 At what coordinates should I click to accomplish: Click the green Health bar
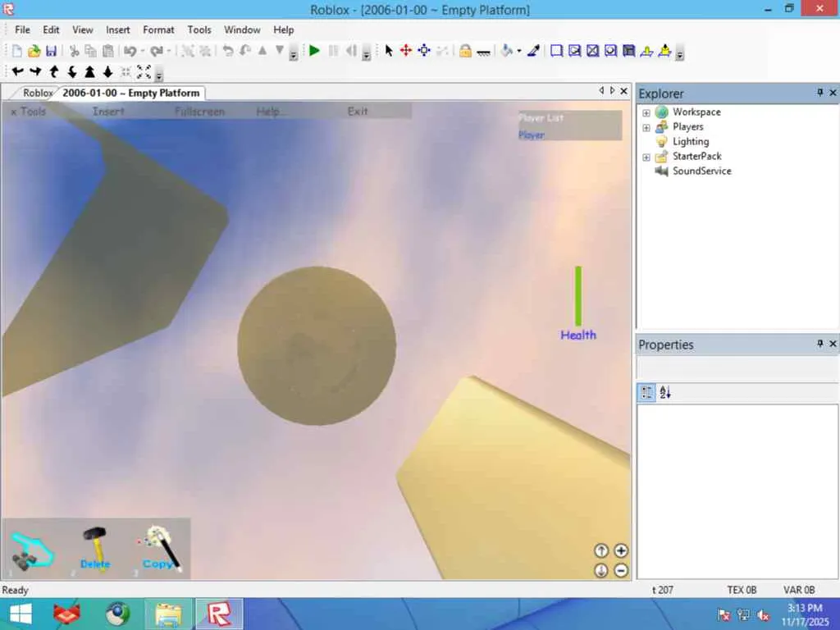click(x=578, y=296)
